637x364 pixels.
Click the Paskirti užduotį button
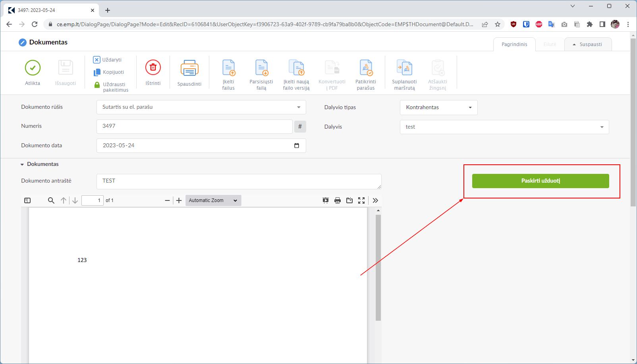pos(540,181)
